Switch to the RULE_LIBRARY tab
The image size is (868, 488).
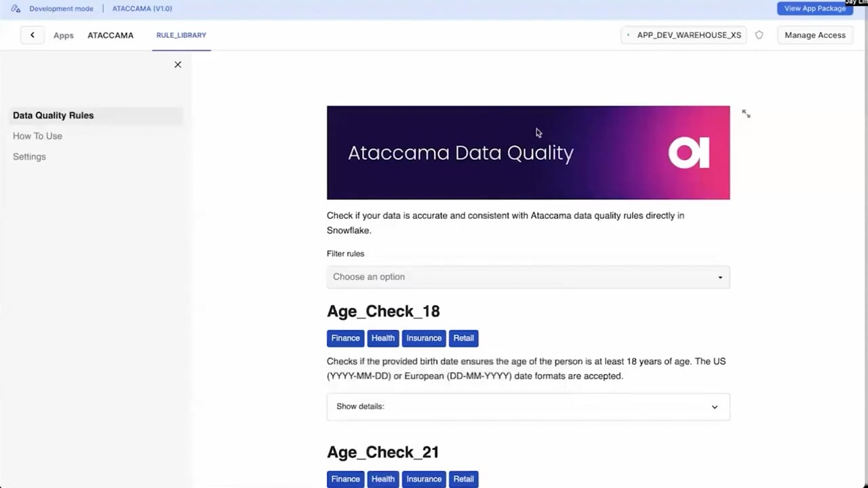[x=181, y=35]
